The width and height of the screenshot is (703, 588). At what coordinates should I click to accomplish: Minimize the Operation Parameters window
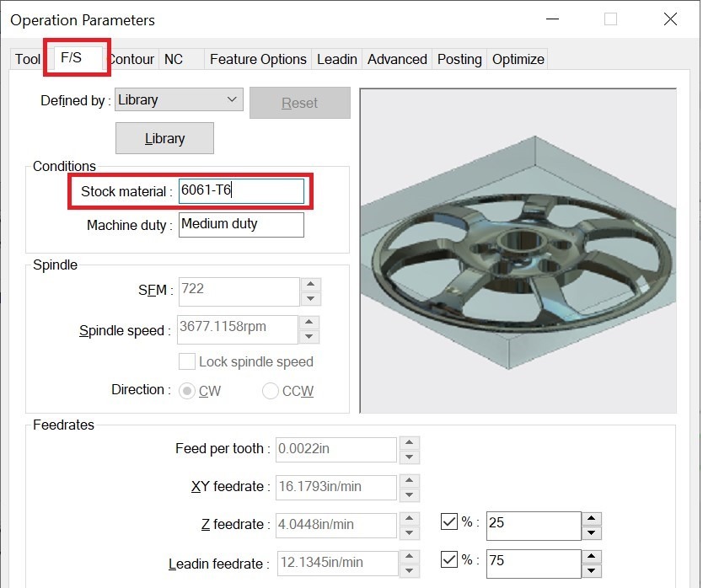click(552, 19)
